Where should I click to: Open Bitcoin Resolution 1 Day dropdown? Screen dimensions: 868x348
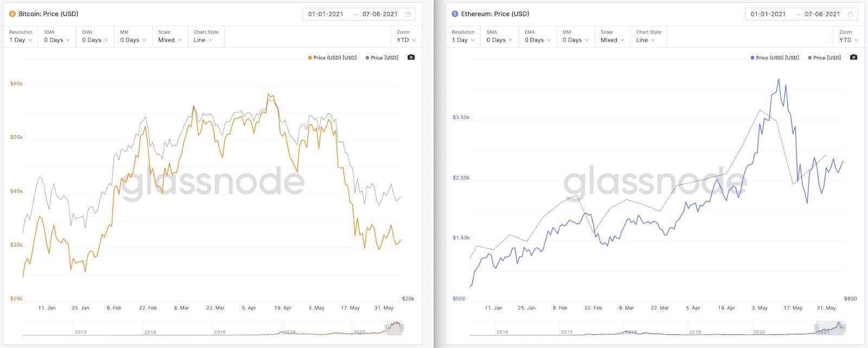[x=21, y=36]
